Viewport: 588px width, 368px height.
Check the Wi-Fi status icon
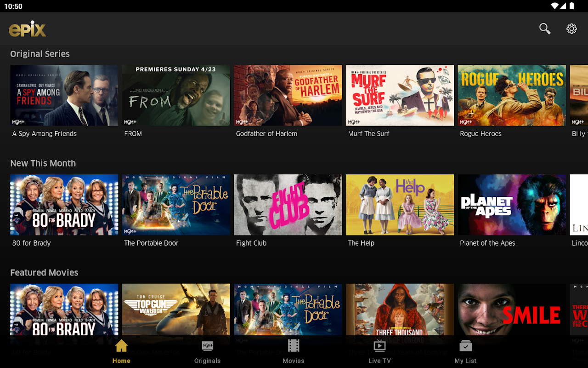click(555, 6)
